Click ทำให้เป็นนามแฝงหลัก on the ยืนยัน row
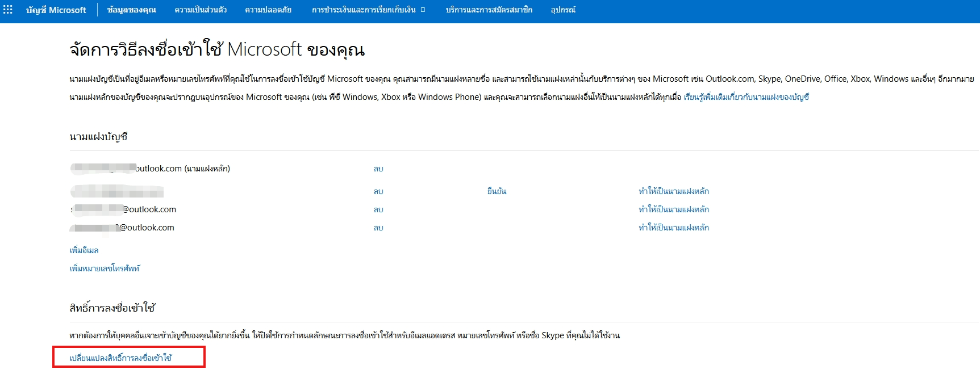 [x=674, y=192]
